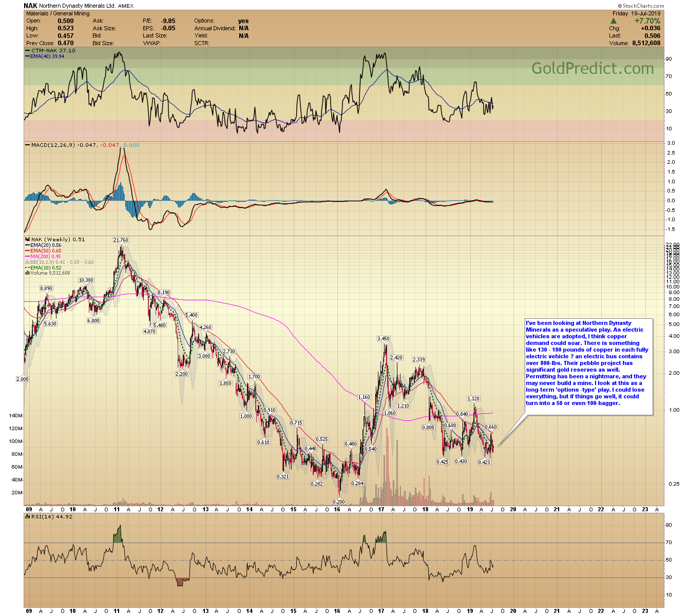
Task: Click the 8.890 price label
Action: coord(47,288)
